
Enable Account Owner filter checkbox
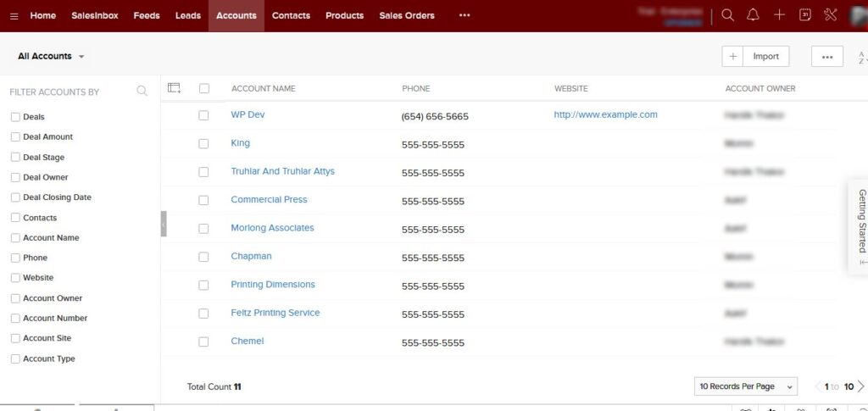coord(15,298)
